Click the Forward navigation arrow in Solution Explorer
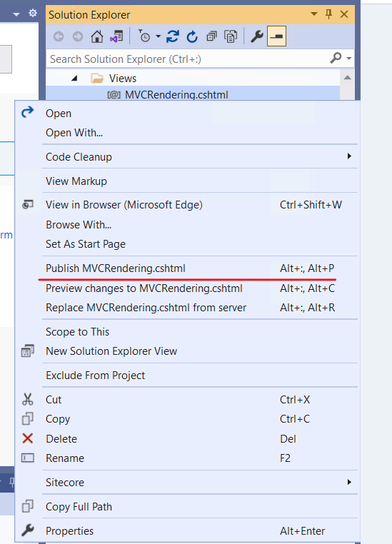The image size is (392, 544). click(78, 36)
